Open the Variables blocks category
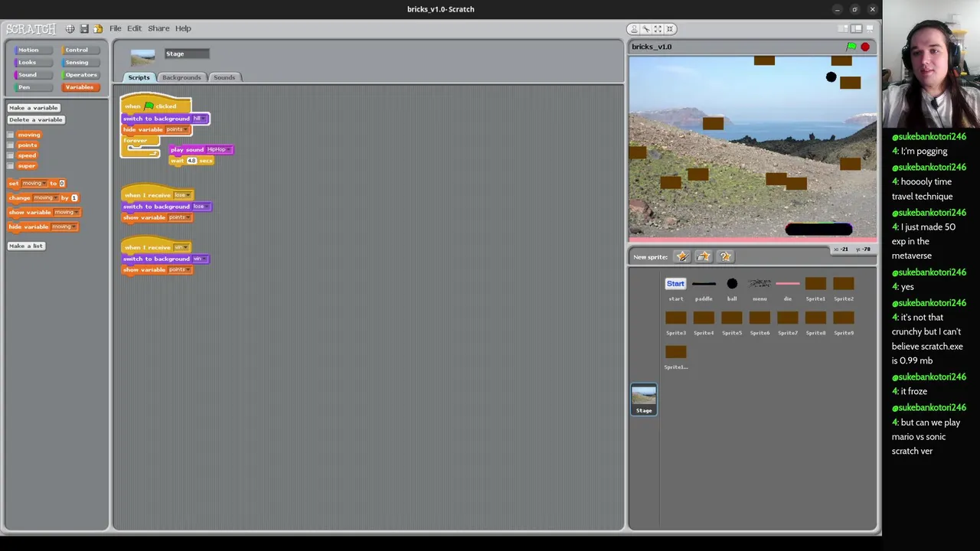 pos(80,87)
